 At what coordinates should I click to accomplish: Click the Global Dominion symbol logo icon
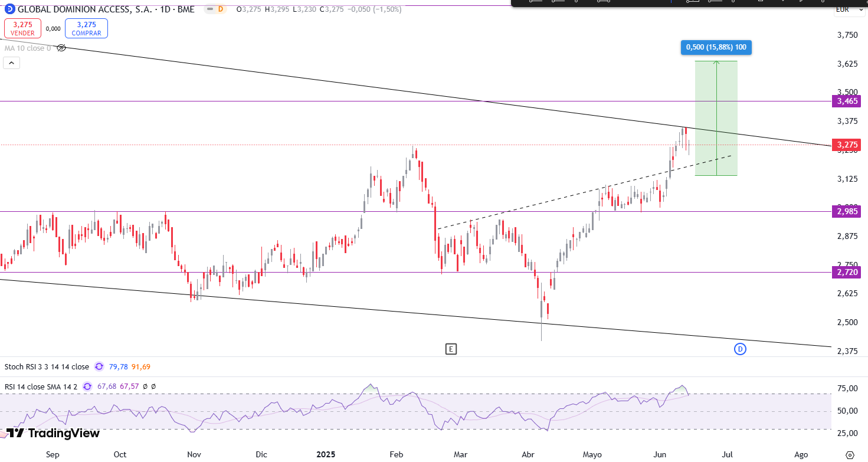point(9,9)
